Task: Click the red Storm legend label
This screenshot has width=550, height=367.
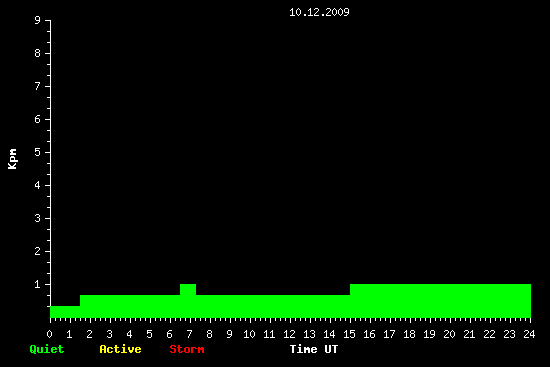Action: pyautogui.click(x=187, y=349)
